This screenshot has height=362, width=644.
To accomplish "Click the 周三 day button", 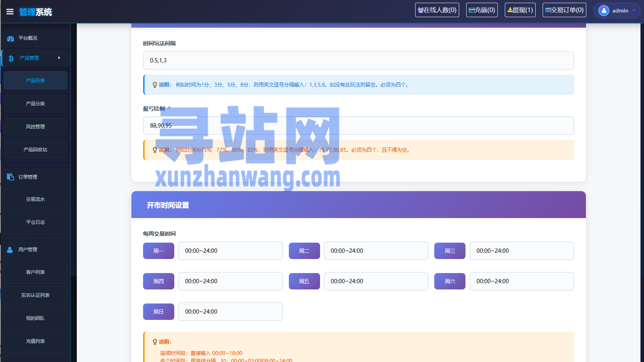I will click(450, 251).
